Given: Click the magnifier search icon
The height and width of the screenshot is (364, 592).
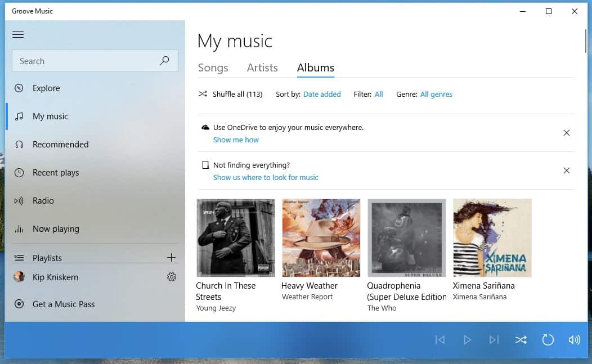Looking at the screenshot, I should (164, 60).
